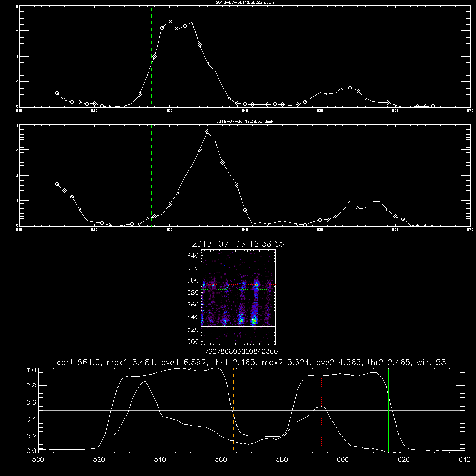
Task: Click x-axis label 580 of bottom plot
Action: click(282, 460)
